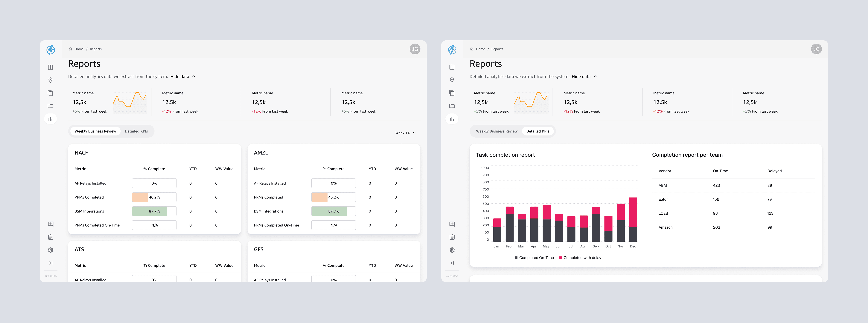
Task: Select the bar chart reports icon in left sidebar
Action: (x=51, y=119)
